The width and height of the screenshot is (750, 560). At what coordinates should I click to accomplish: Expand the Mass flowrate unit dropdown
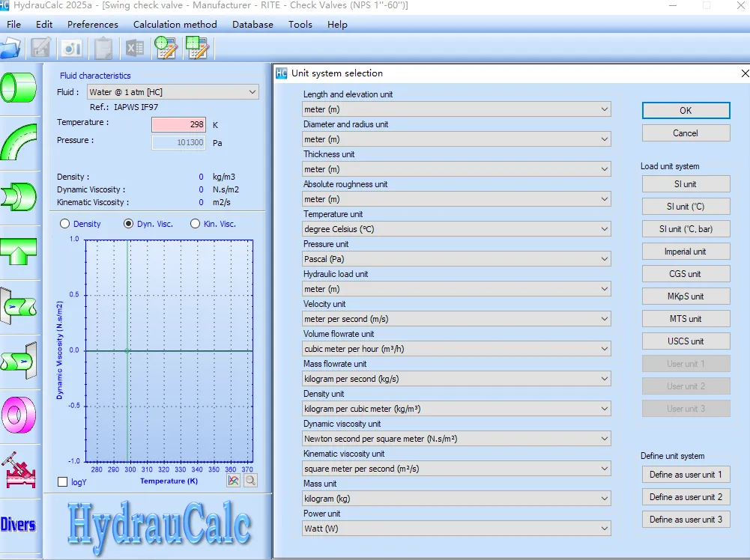pos(456,379)
